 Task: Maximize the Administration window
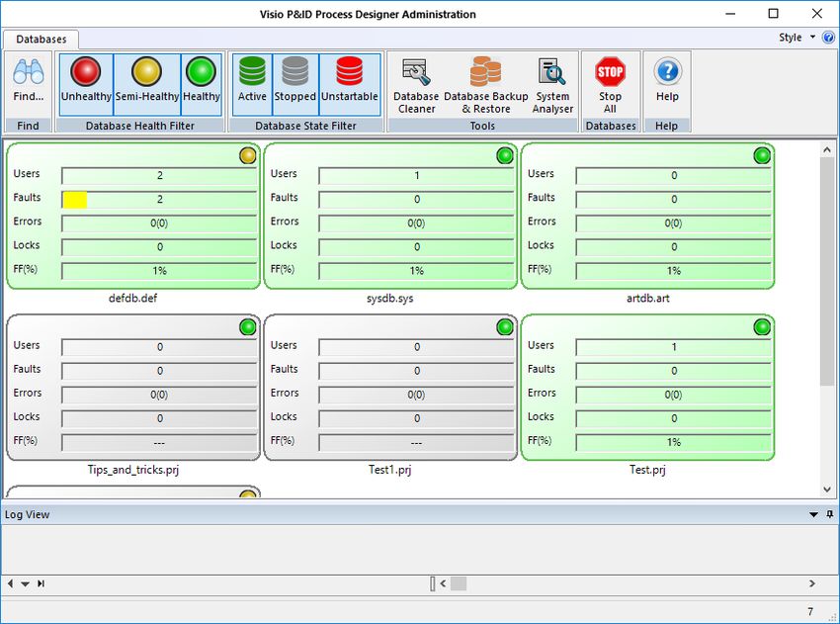773,14
